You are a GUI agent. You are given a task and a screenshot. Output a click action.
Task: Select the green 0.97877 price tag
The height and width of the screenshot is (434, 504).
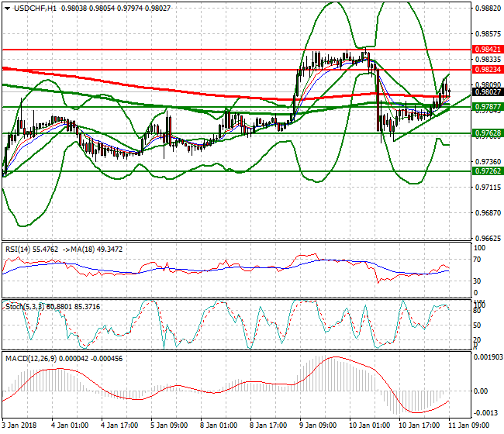pyautogui.click(x=487, y=107)
